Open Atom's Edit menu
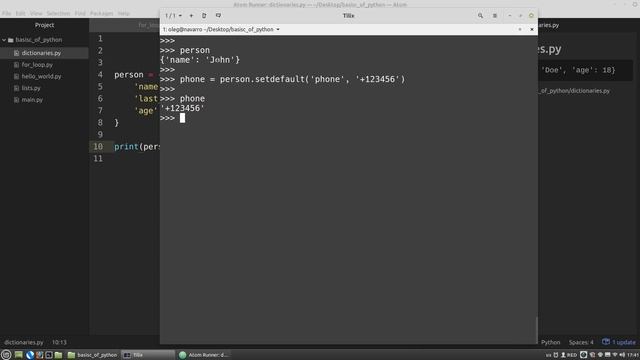The image size is (640, 360). [x=20, y=13]
